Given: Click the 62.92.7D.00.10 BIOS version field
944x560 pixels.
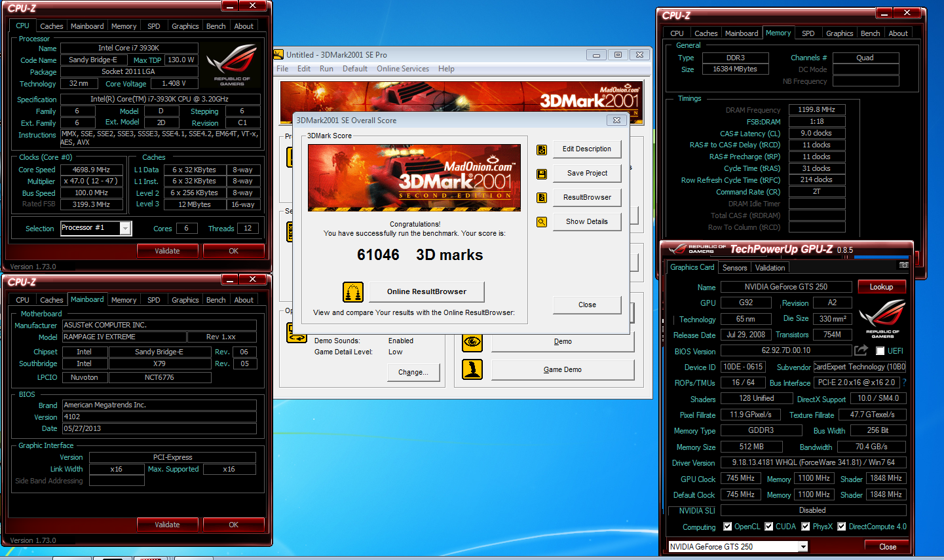Looking at the screenshot, I should coord(786,351).
